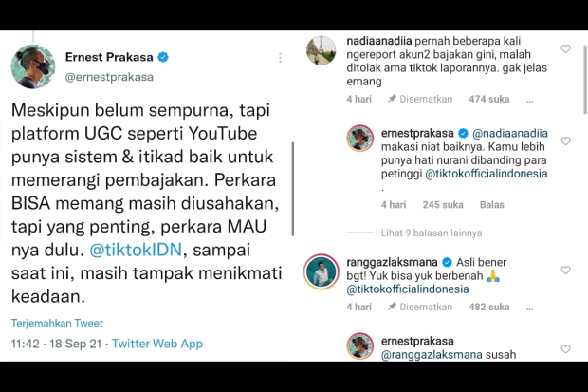588x392 pixels.
Task: Like ernestprakasa's reply to nadiaanadiia
Action: coord(565,141)
